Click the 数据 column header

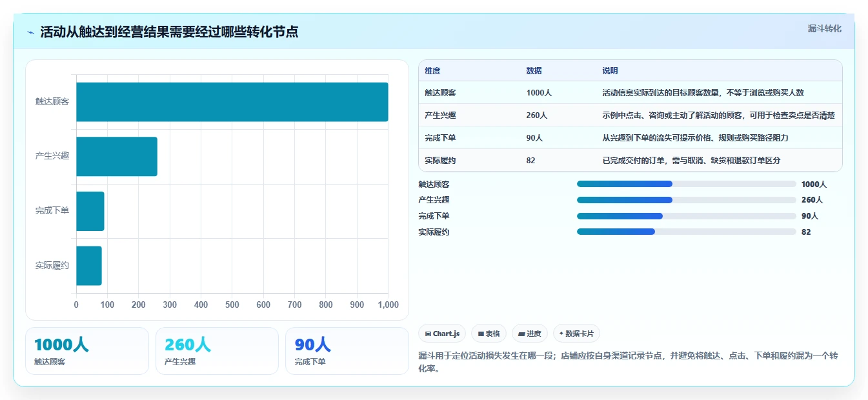(534, 71)
